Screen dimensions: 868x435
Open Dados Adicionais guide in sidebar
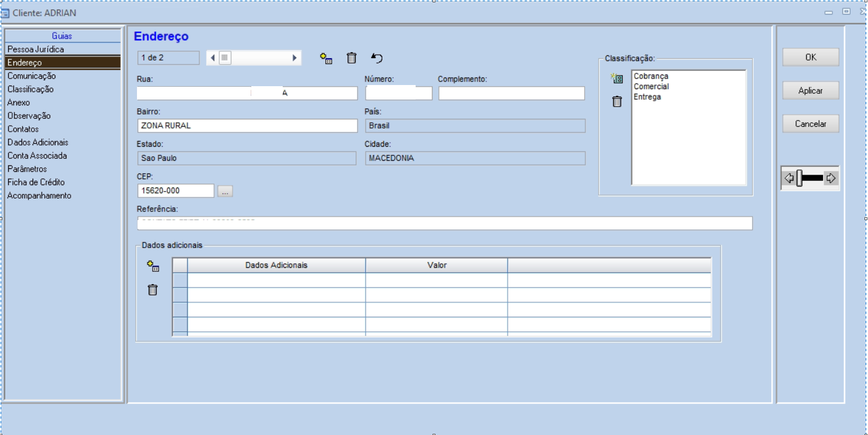[x=63, y=142]
